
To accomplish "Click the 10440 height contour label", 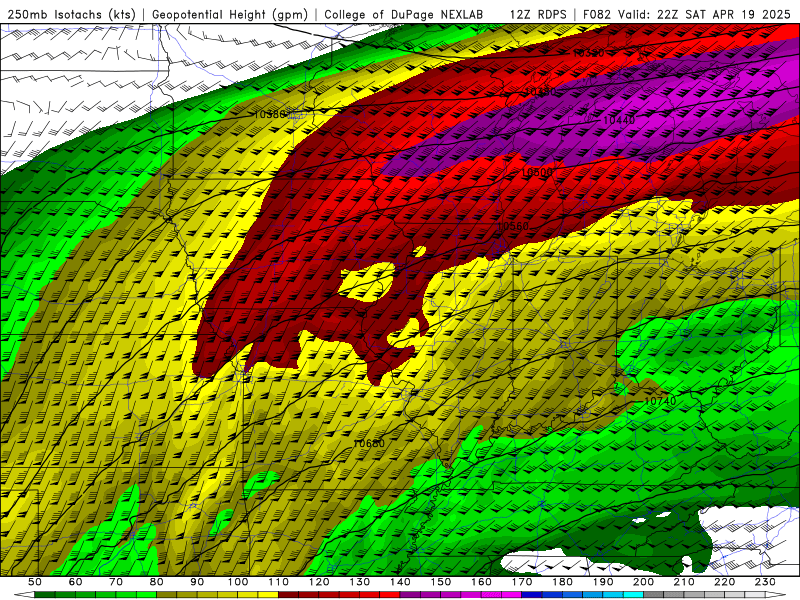I will 619,120.
